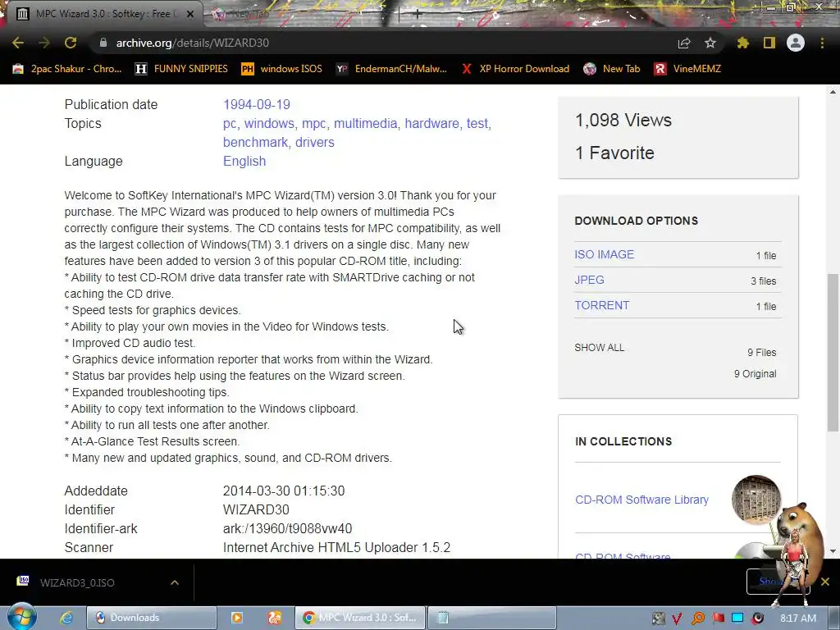840x630 pixels.
Task: Open the VineMEMZ bookmark
Action: [688, 69]
